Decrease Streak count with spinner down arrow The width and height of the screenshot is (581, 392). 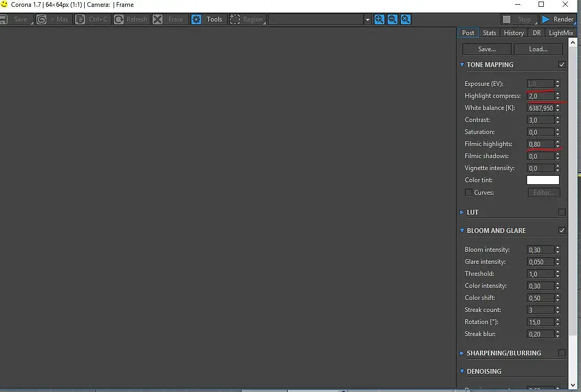[x=557, y=312]
